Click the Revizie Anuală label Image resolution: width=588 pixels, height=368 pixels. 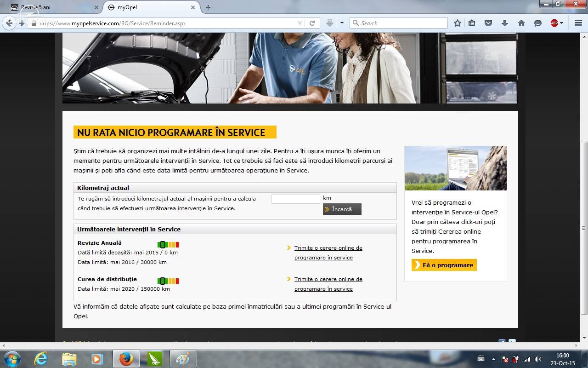point(100,243)
